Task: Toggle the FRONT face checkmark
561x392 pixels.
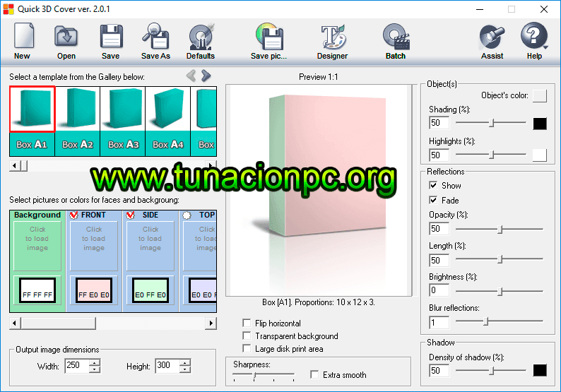Action: tap(73, 215)
